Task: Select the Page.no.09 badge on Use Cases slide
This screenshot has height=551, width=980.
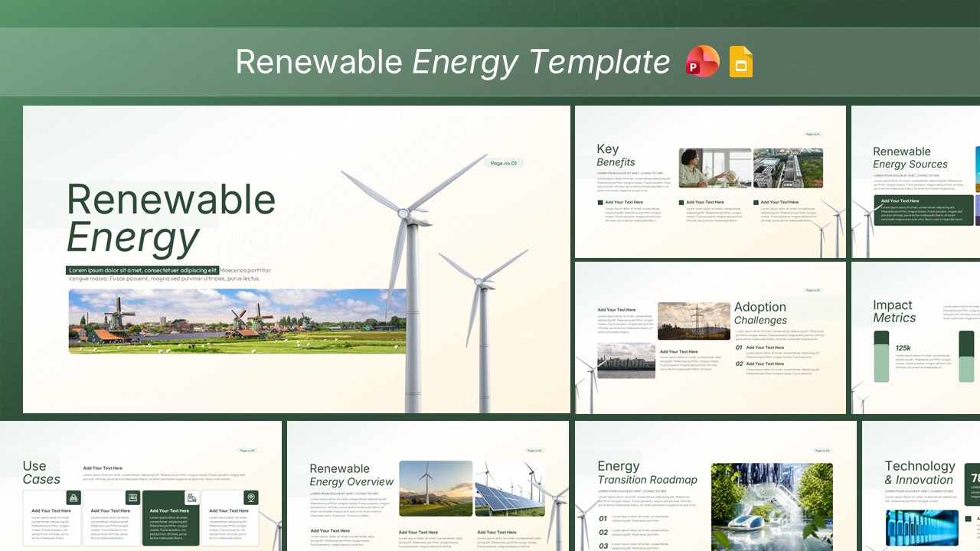Action: 248,451
